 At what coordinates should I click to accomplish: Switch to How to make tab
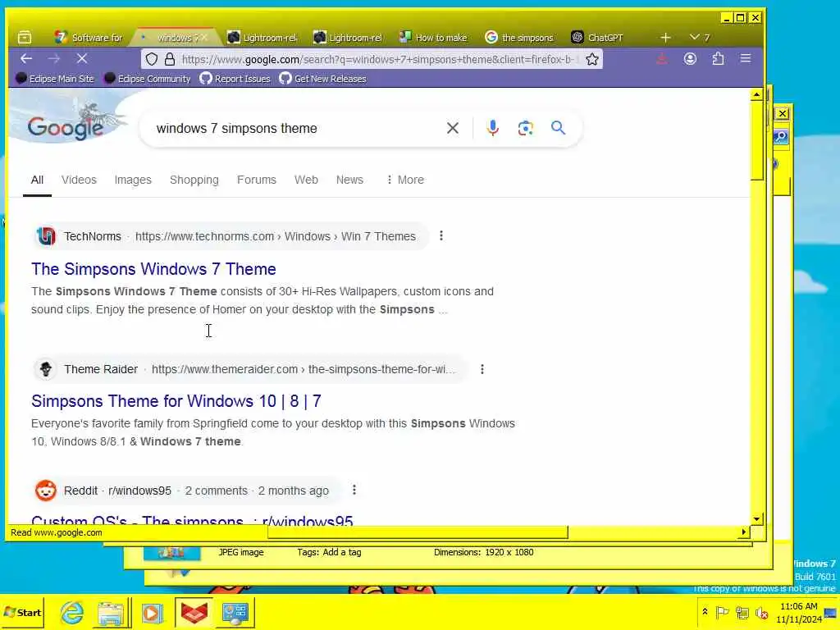434,38
